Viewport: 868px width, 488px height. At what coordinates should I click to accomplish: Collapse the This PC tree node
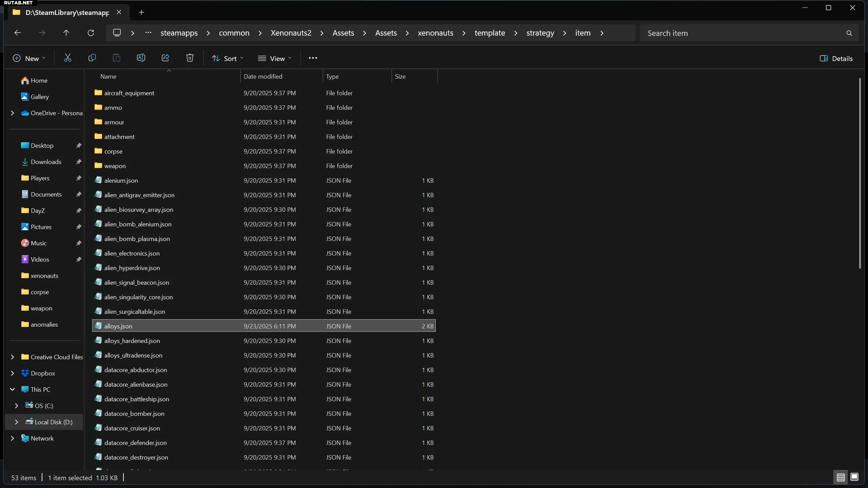point(13,389)
